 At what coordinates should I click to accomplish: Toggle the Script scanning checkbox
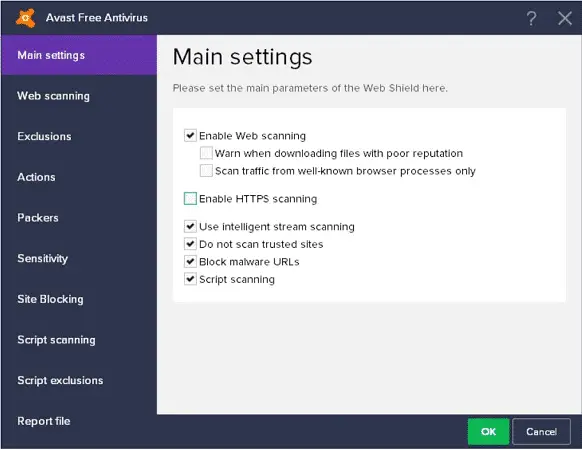coord(190,279)
